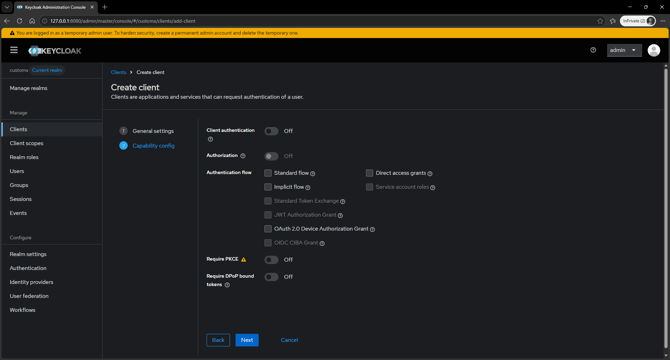Show help for Implicit flow
This screenshot has width=670, height=360.
tap(308, 187)
